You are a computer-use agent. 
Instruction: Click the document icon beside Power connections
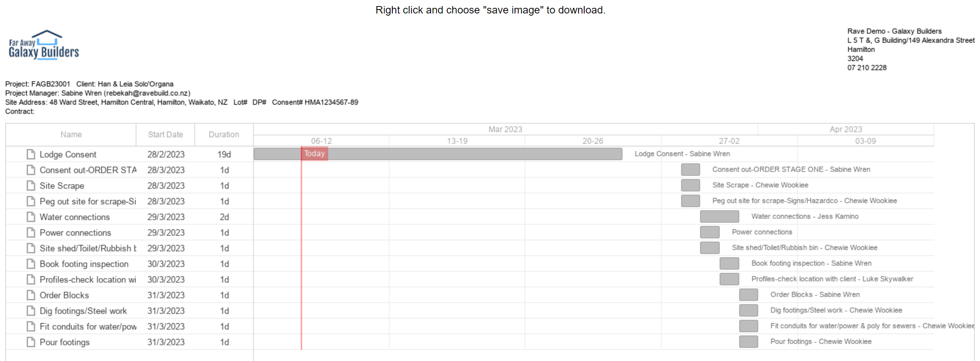(31, 232)
